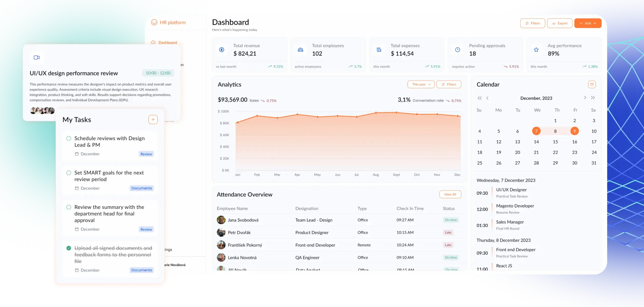Uncheck the completed Upload all signed documents task
644x307 pixels.
click(x=69, y=248)
